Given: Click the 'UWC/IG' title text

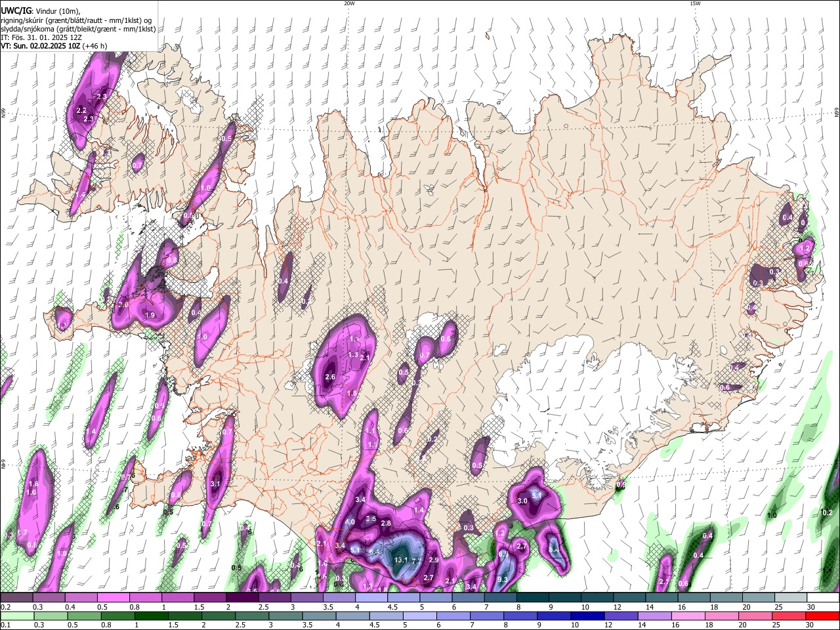Looking at the screenshot, I should pyautogui.click(x=16, y=10).
